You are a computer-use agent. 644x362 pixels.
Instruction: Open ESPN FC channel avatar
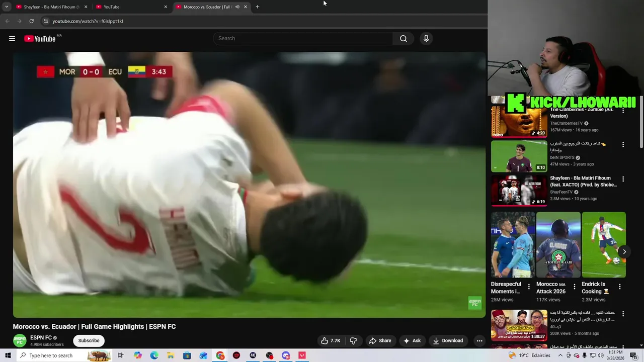click(20, 340)
